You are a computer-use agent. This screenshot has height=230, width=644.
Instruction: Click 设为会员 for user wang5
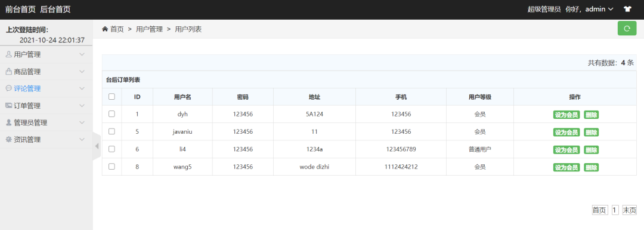pyautogui.click(x=566, y=167)
